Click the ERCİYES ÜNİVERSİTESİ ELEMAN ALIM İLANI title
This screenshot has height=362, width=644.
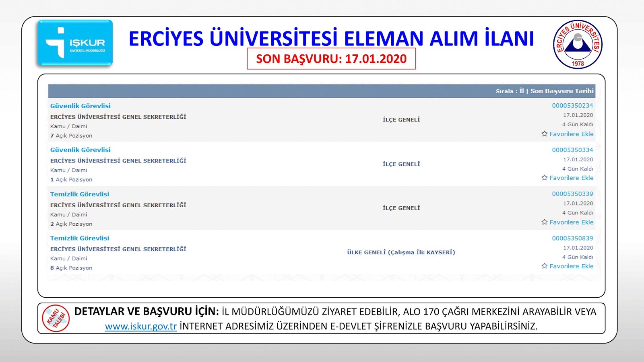coord(331,38)
